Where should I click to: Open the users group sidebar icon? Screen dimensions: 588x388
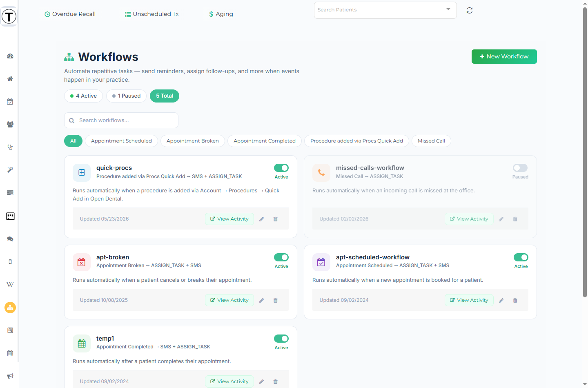(10, 124)
